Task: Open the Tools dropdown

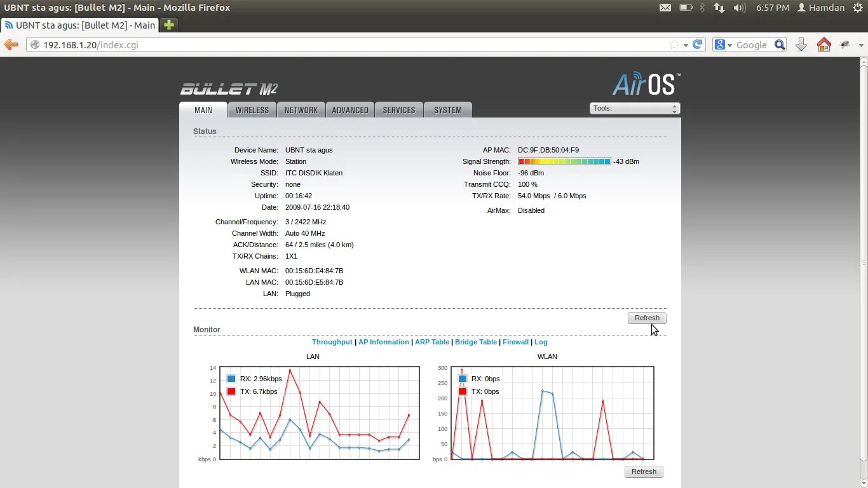Action: 635,109
